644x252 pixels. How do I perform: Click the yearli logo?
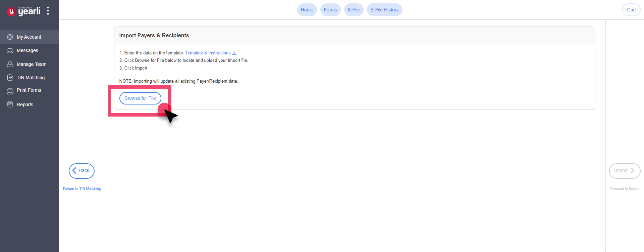23,11
